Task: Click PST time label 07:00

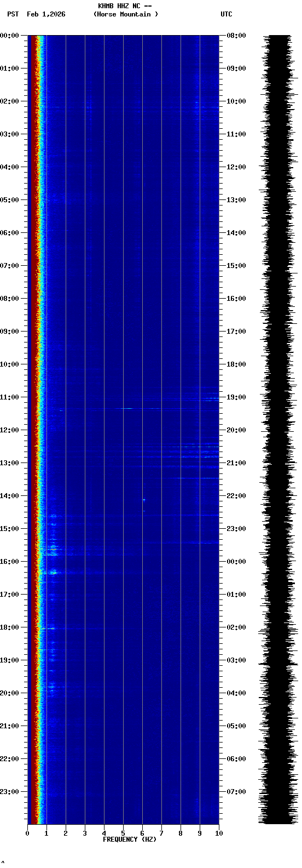Action: [x=9, y=266]
